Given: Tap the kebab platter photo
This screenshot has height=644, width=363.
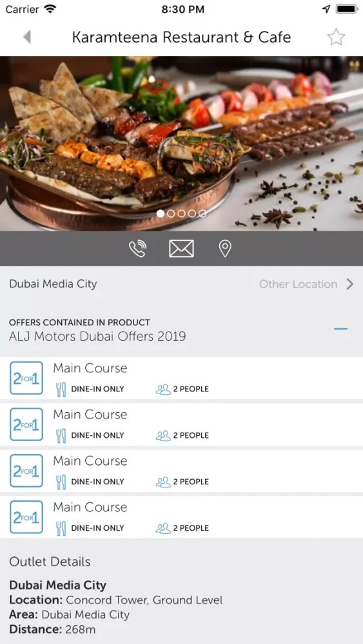Looking at the screenshot, I should 181,144.
